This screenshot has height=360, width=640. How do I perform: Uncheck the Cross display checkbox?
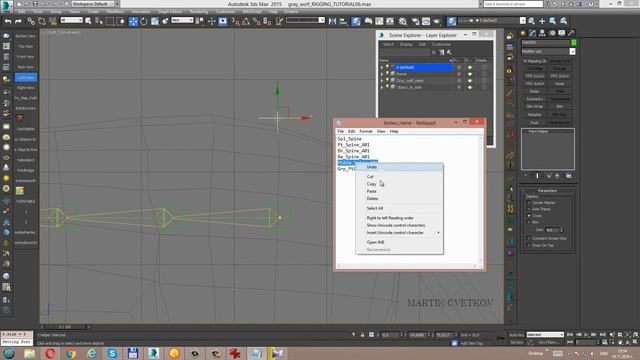(529, 216)
